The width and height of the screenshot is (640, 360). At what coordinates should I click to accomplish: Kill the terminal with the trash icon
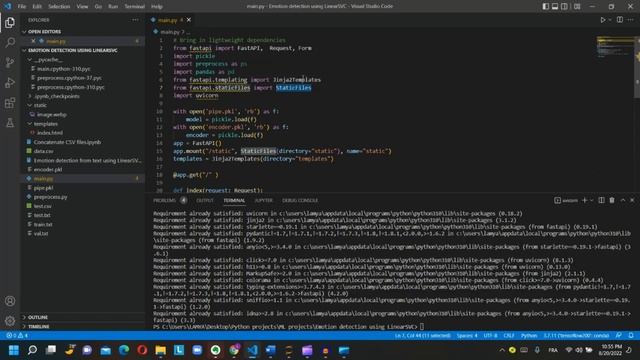(612, 200)
